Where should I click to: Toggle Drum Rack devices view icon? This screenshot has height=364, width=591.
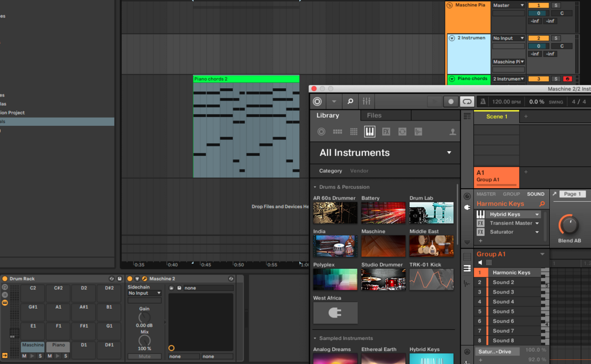pyautogui.click(x=5, y=303)
